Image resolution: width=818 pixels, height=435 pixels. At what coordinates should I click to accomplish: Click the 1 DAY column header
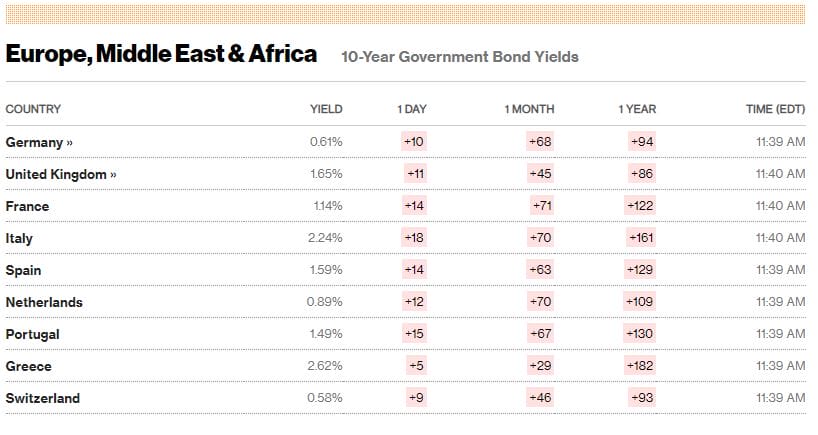[x=412, y=109]
